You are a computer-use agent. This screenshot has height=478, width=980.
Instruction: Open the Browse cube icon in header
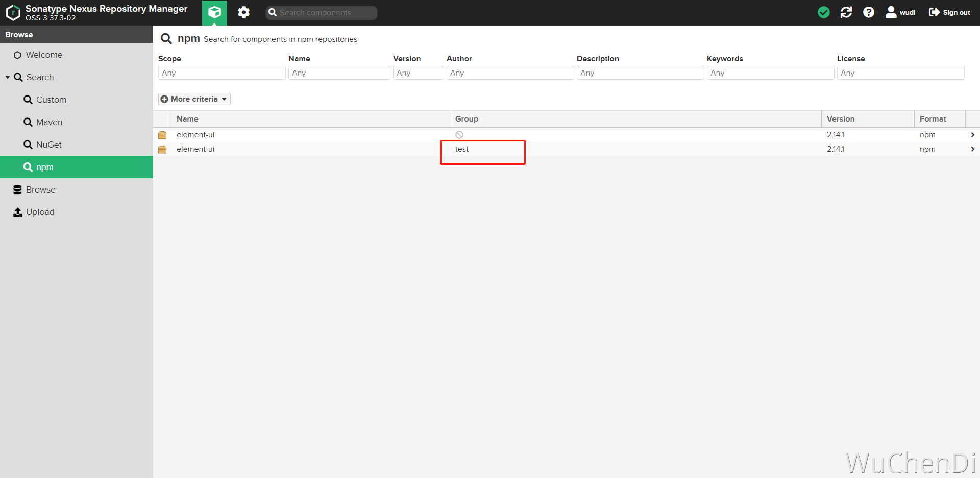214,12
